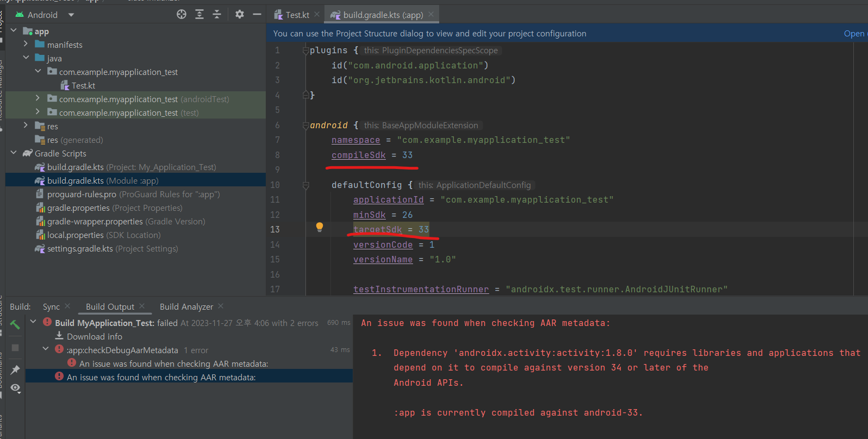Click targetSdk property on line 13
This screenshot has height=439, width=868.
coord(378,230)
